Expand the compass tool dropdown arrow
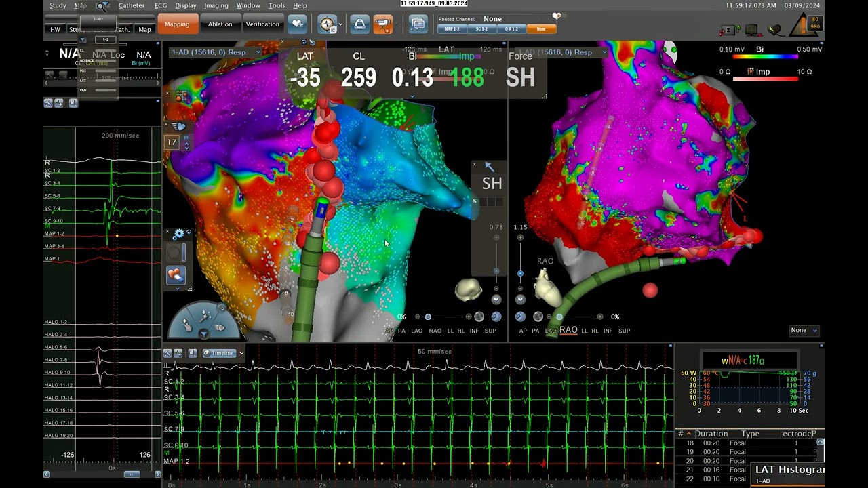Image resolution: width=868 pixels, height=488 pixels. 340,24
